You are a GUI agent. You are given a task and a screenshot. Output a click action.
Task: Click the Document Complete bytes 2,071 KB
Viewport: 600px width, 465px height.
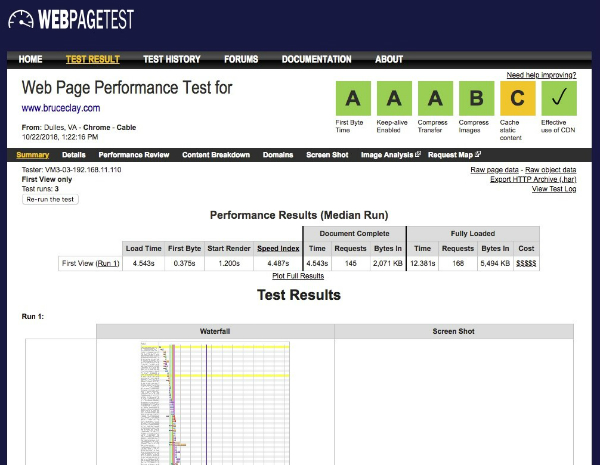pyautogui.click(x=388, y=263)
